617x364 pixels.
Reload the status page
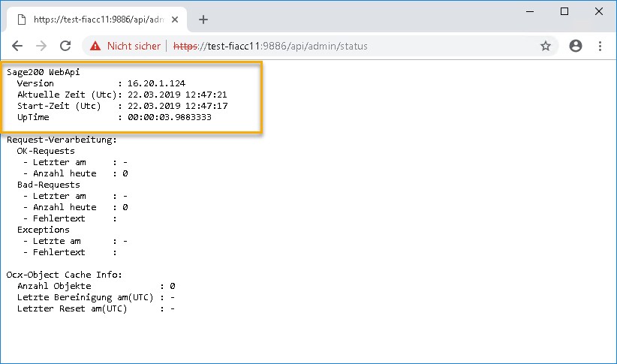65,46
